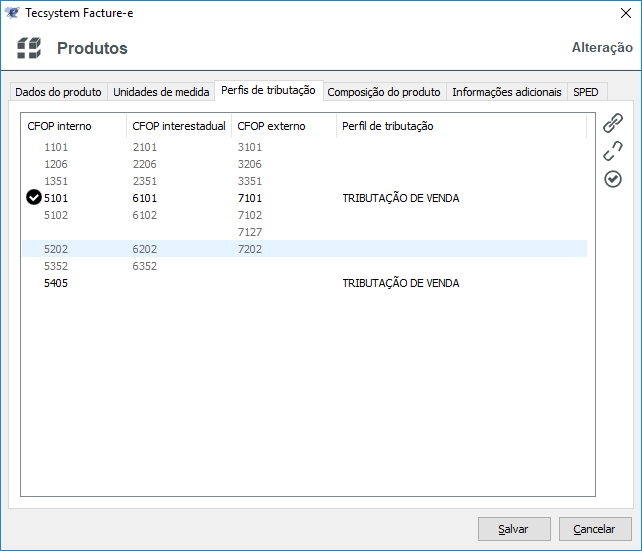Click the Produtos module icon

coord(29,48)
